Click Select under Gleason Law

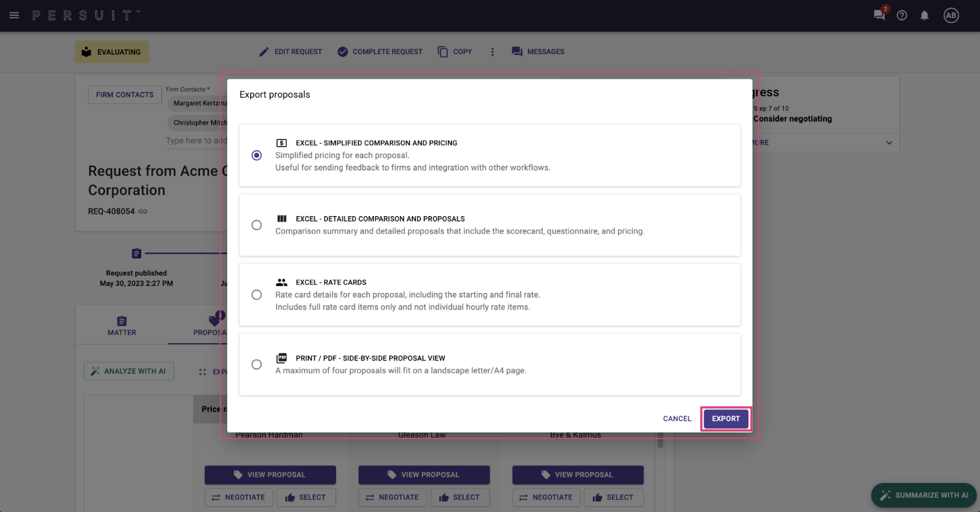coord(460,497)
